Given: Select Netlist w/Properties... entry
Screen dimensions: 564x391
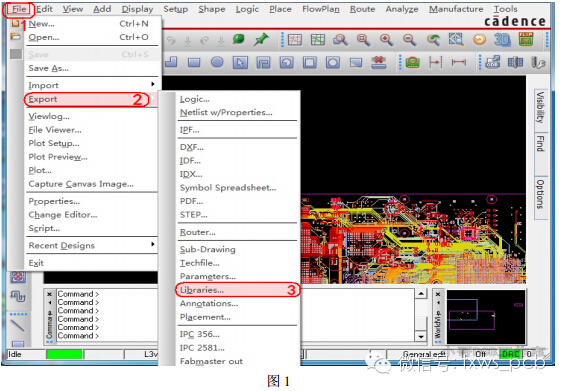Looking at the screenshot, I should [x=237, y=113].
